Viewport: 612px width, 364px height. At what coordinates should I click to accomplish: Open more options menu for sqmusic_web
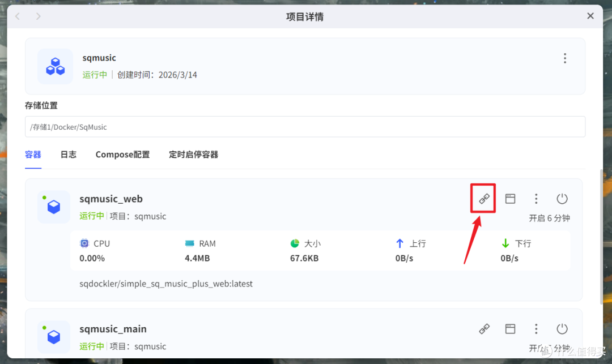(536, 199)
